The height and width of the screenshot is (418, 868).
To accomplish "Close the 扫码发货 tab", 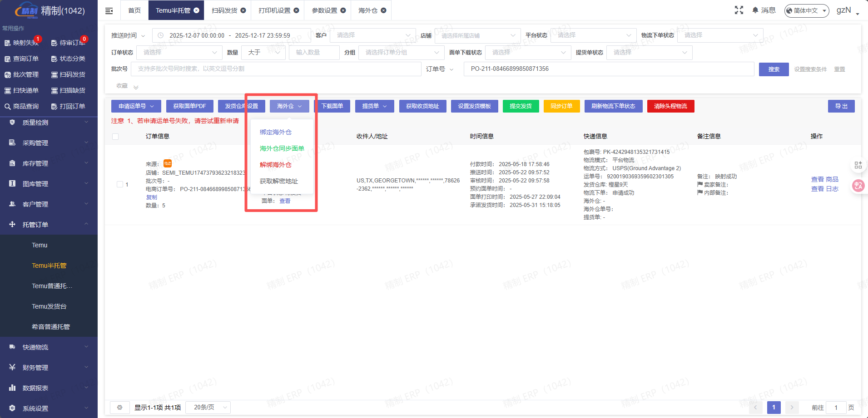I will coord(243,10).
